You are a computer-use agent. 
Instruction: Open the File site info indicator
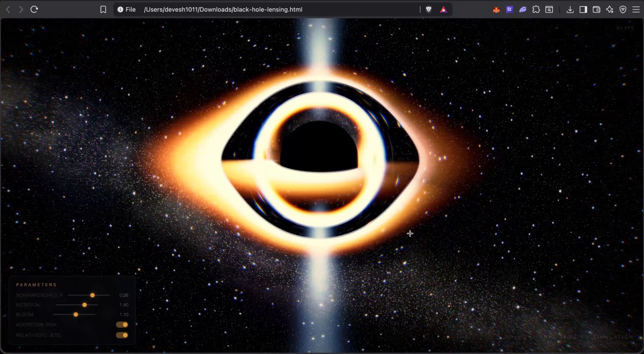pyautogui.click(x=126, y=9)
